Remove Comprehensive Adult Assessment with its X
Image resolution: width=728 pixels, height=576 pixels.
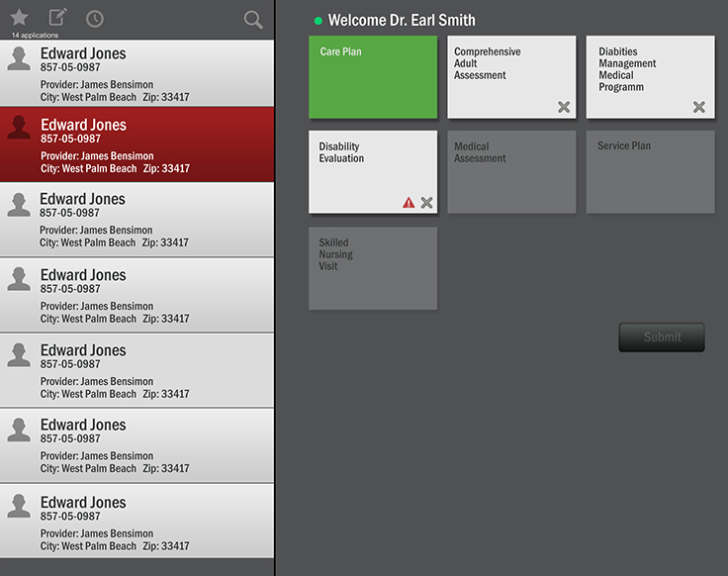pos(564,107)
